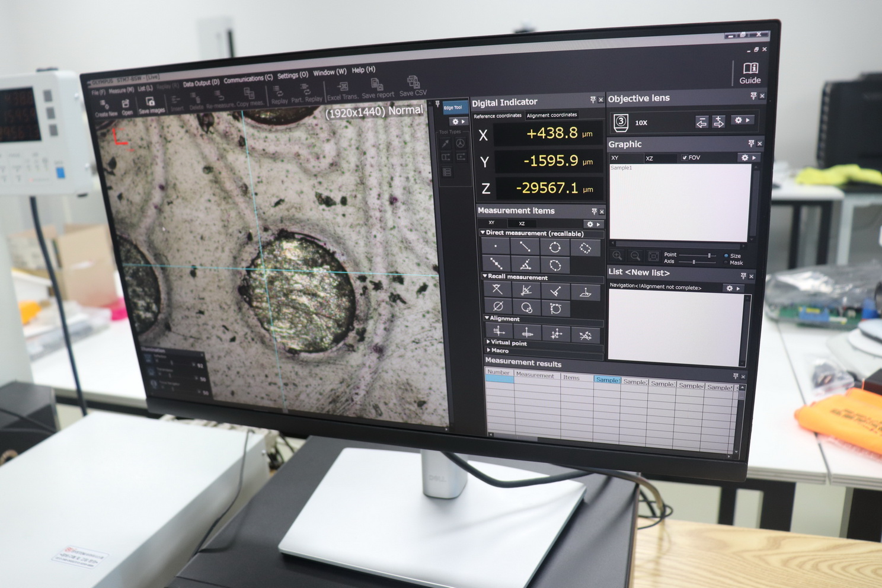882x588 pixels.
Task: Toggle the FOV checkbox
Action: (x=685, y=158)
